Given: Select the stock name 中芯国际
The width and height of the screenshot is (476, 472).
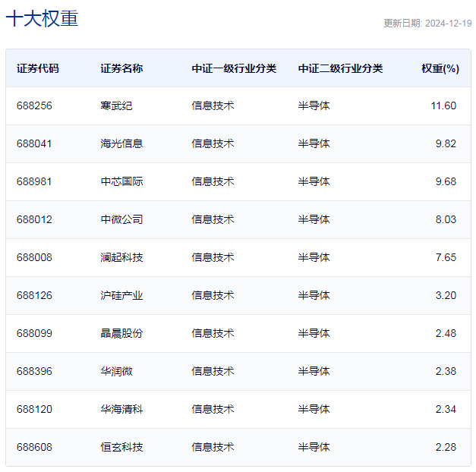Looking at the screenshot, I should (121, 181).
